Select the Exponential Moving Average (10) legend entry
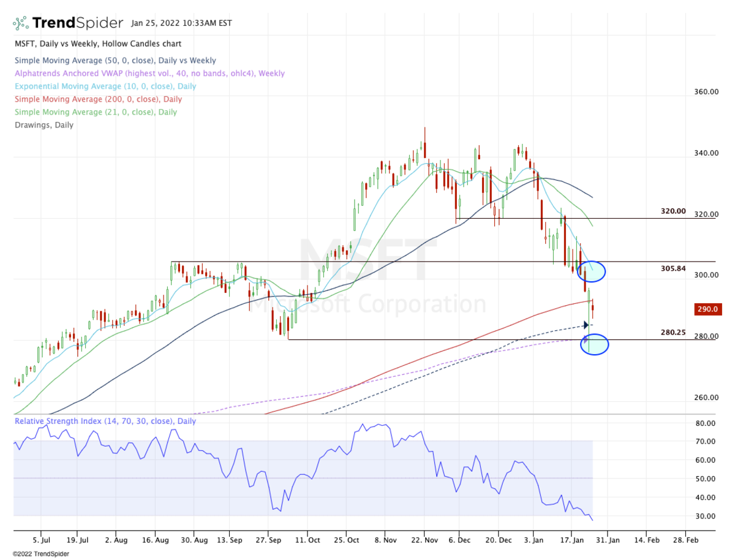The width and height of the screenshot is (735, 560). click(105, 86)
